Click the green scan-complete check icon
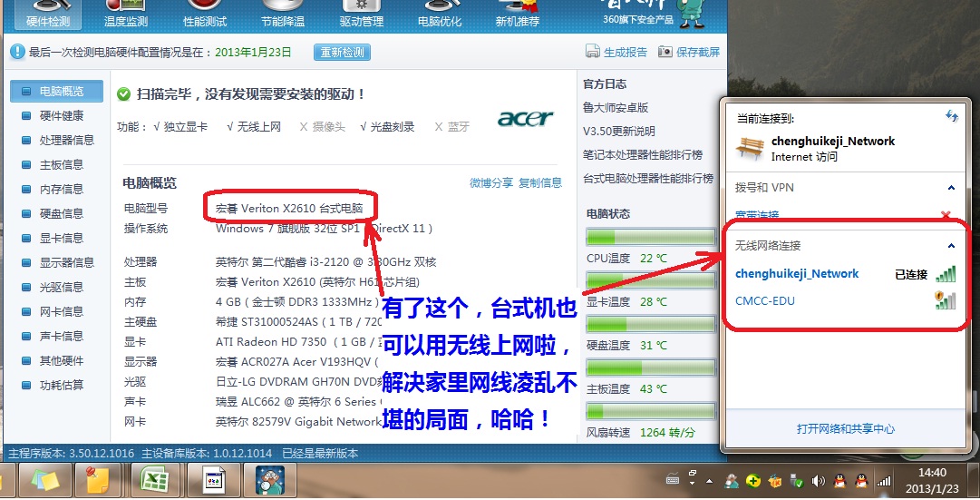980x500 pixels. click(124, 94)
